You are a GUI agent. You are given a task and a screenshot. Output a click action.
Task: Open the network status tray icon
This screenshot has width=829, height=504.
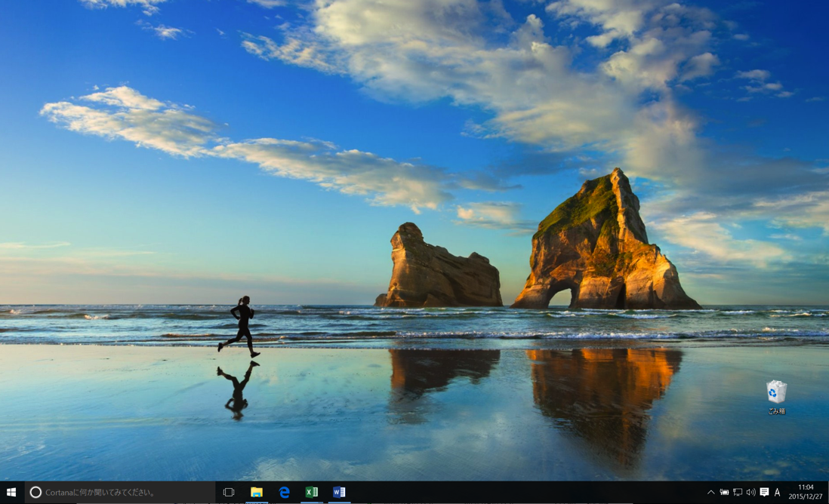(x=738, y=493)
